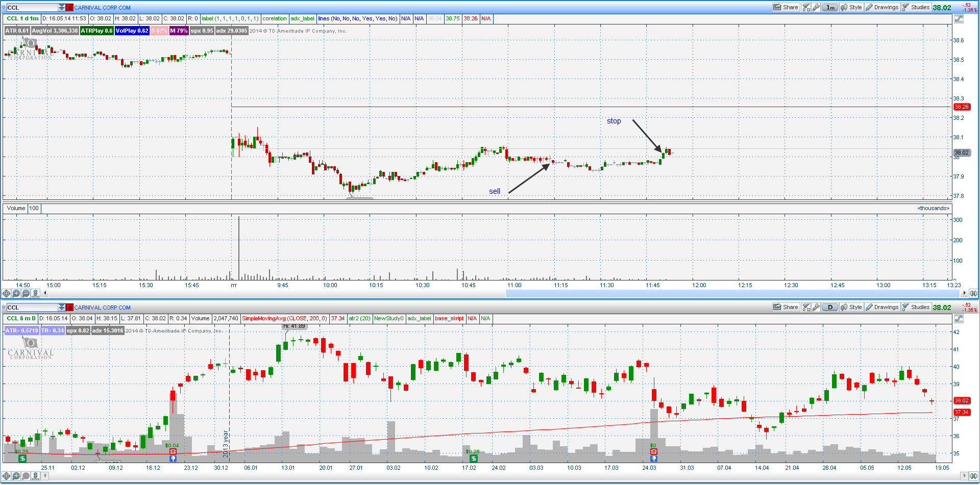Screen dimensions: 980x485
Task: Open chart settings wrench icon in upper toolbar
Action: point(816,7)
